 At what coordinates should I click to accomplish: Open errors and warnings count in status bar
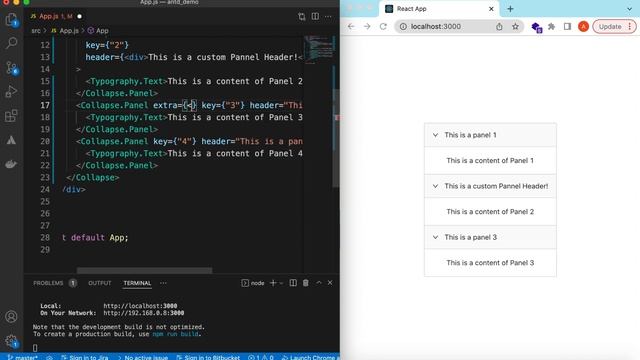tap(261, 357)
